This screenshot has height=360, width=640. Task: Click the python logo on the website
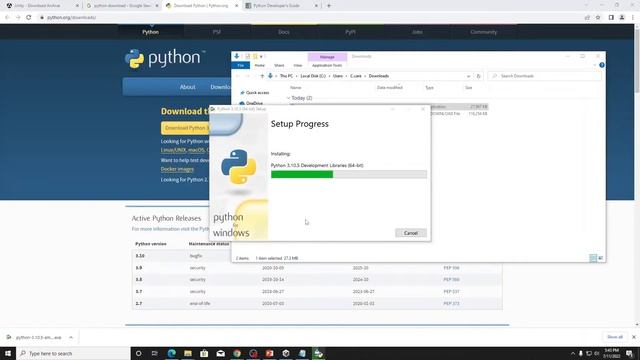point(164,58)
